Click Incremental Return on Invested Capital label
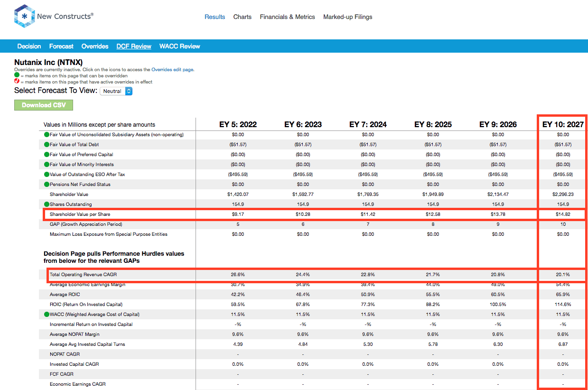The width and height of the screenshot is (588, 390). pos(91,325)
